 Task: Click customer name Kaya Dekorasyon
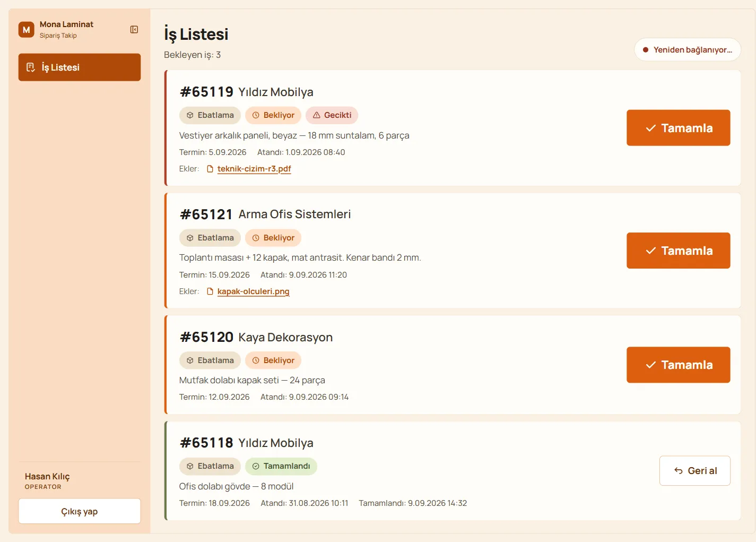pos(285,338)
